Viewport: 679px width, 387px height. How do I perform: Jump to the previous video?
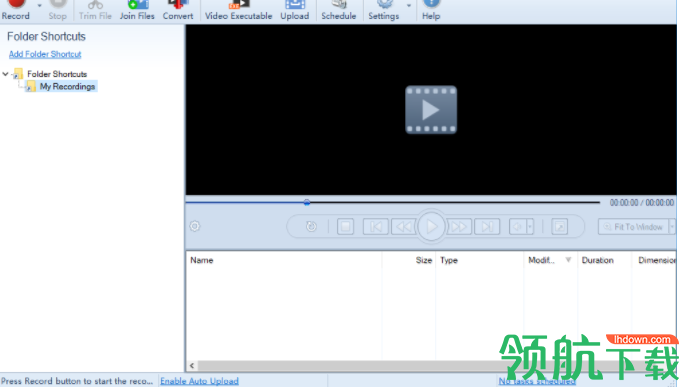coord(375,226)
